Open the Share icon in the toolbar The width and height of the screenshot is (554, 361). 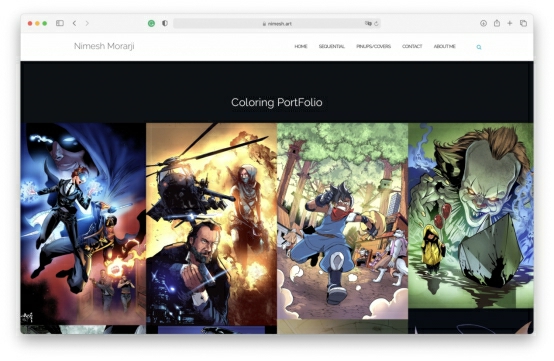tap(497, 23)
